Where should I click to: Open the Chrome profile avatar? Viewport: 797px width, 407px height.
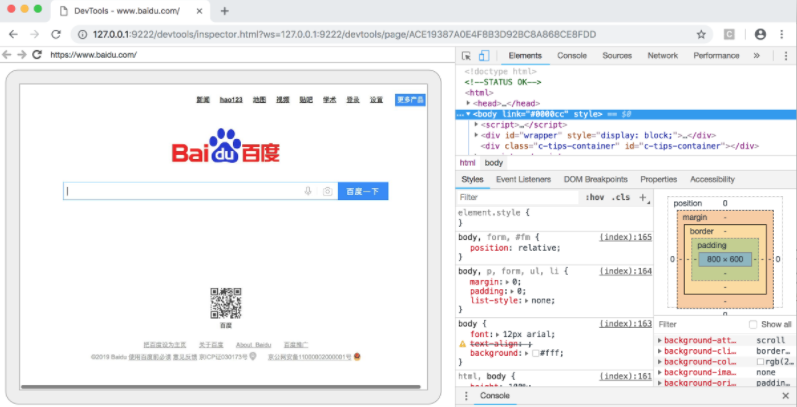[760, 35]
